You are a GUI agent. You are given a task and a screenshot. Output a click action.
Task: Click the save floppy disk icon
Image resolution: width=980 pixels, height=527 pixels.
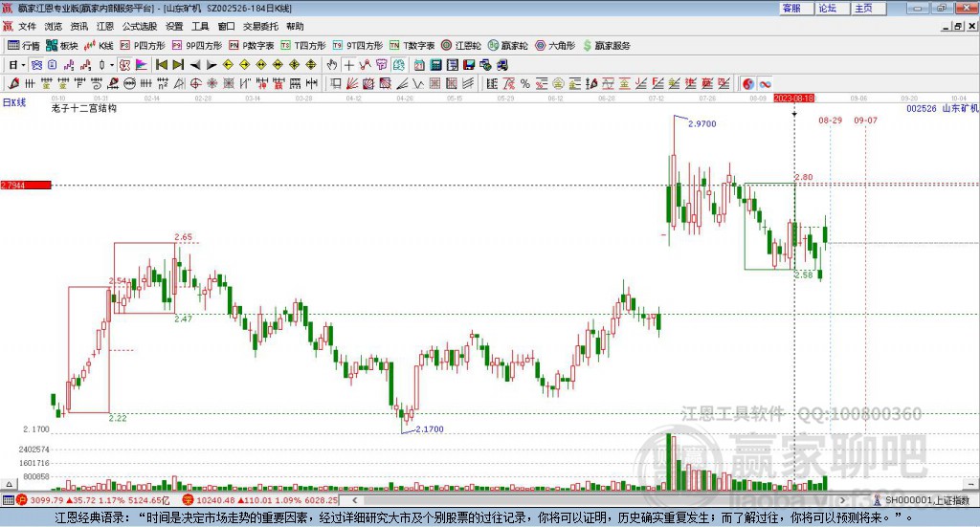point(469,65)
